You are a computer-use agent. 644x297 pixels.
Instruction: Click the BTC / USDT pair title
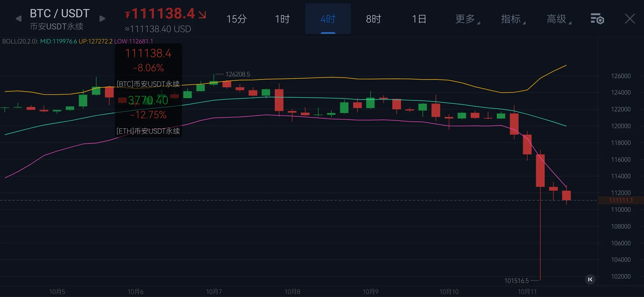pos(59,13)
